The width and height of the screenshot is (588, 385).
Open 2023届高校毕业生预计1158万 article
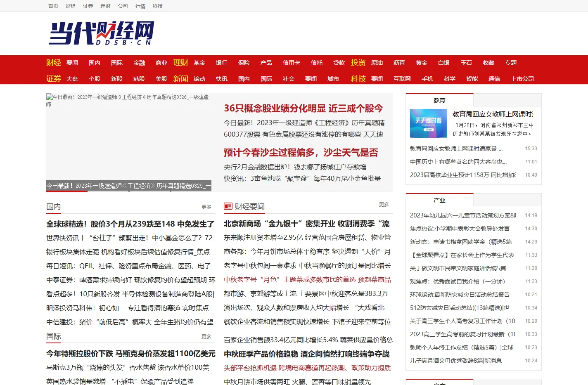(x=463, y=175)
